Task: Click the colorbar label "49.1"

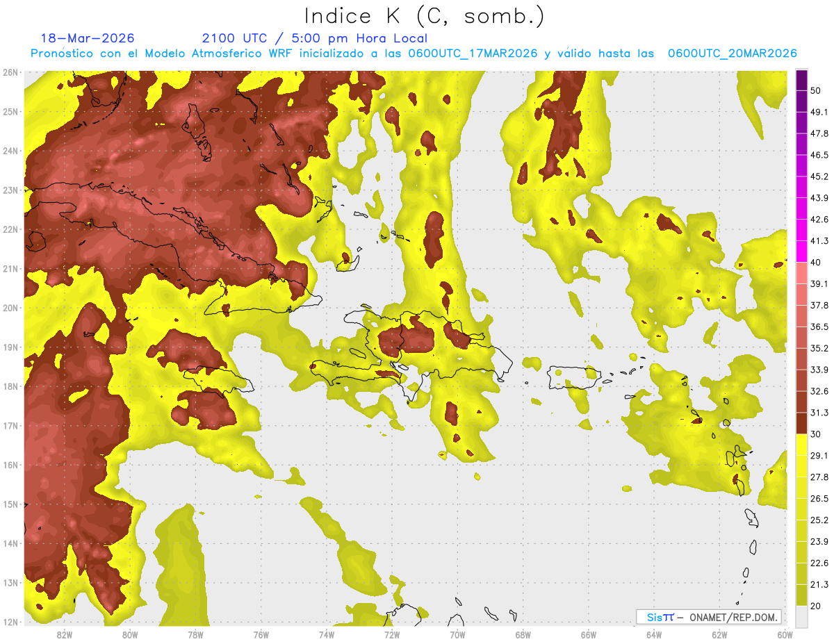Action: (819, 112)
